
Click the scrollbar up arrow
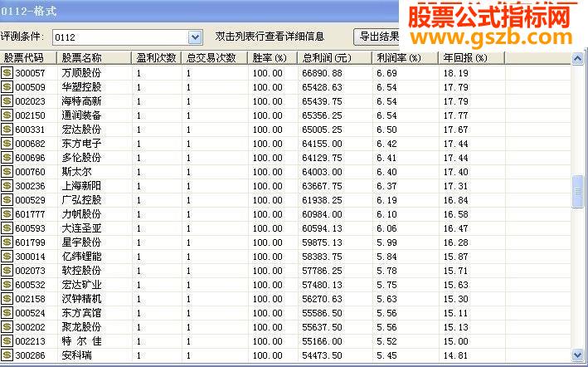[x=577, y=59]
